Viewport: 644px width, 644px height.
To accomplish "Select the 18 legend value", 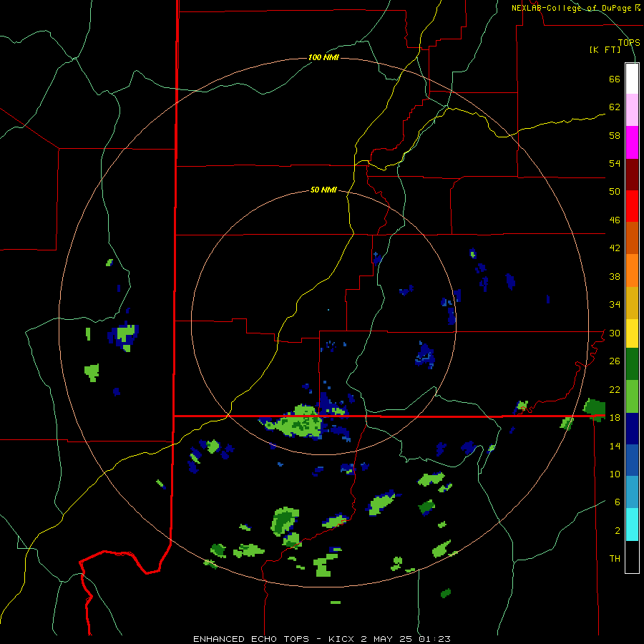I will point(615,417).
